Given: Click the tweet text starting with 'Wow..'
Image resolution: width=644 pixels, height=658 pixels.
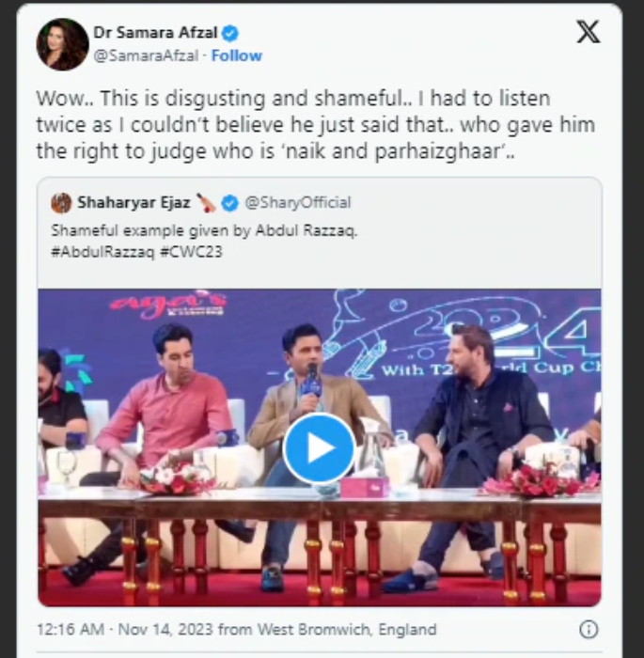Looking at the screenshot, I should 315,125.
